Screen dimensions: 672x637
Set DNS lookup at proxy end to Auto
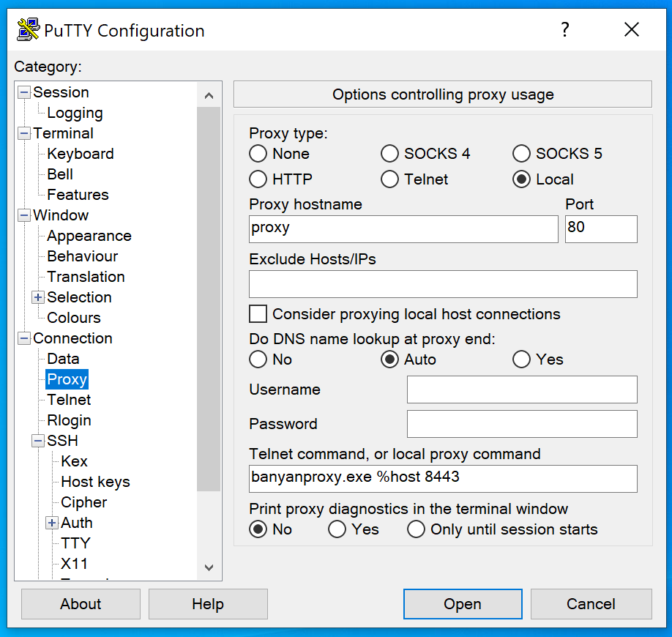click(408, 360)
